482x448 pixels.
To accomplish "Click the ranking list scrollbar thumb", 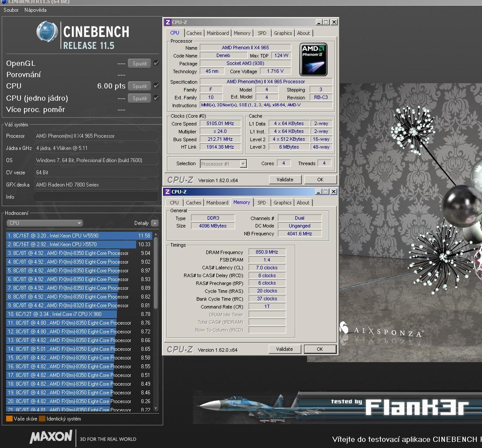I will click(156, 272).
